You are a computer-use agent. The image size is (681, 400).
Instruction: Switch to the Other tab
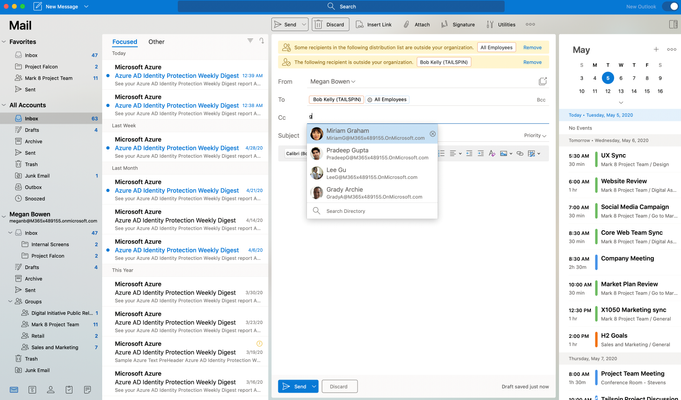(156, 42)
